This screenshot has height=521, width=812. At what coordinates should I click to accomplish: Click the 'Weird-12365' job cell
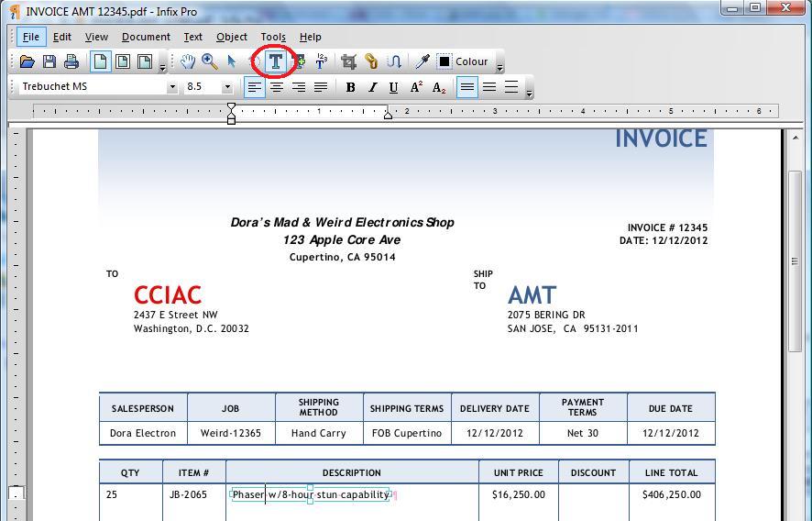231,433
